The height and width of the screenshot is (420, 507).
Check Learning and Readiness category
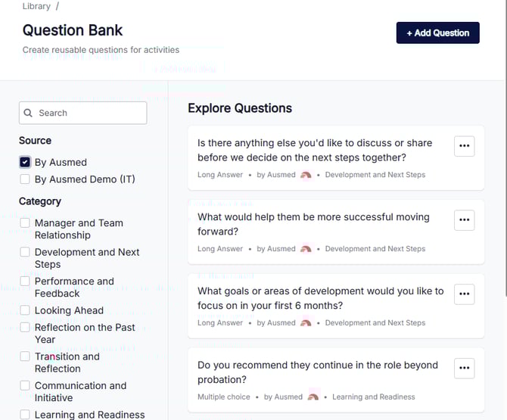point(25,415)
